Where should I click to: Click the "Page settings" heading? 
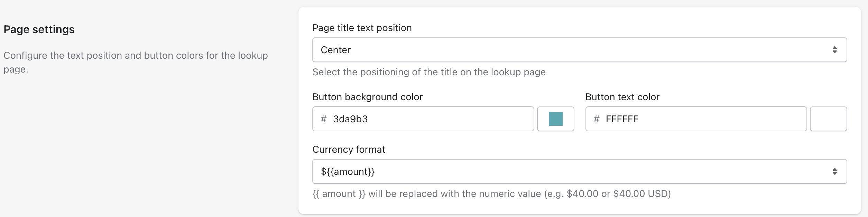39,29
